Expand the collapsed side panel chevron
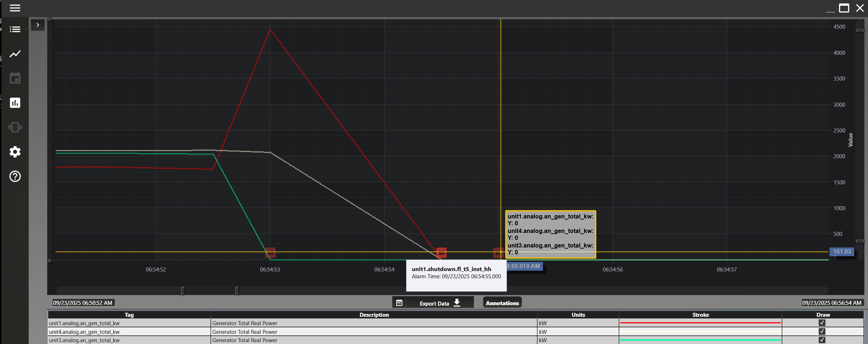This screenshot has width=868, height=344. 38,25
